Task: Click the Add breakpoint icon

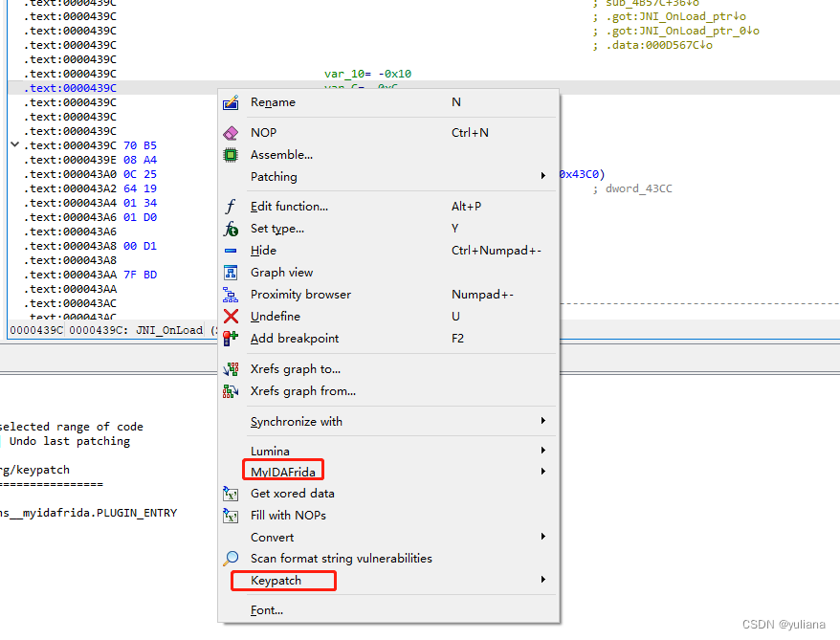Action: [230, 338]
